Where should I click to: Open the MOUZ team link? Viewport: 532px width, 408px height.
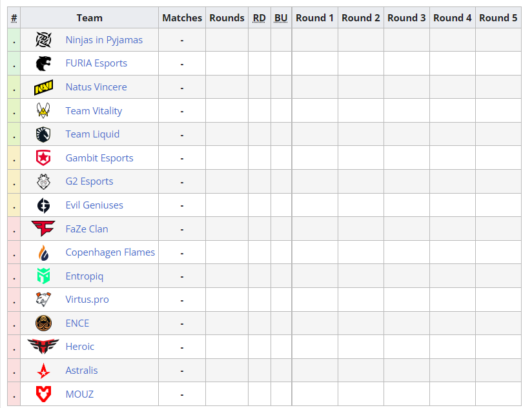click(79, 394)
